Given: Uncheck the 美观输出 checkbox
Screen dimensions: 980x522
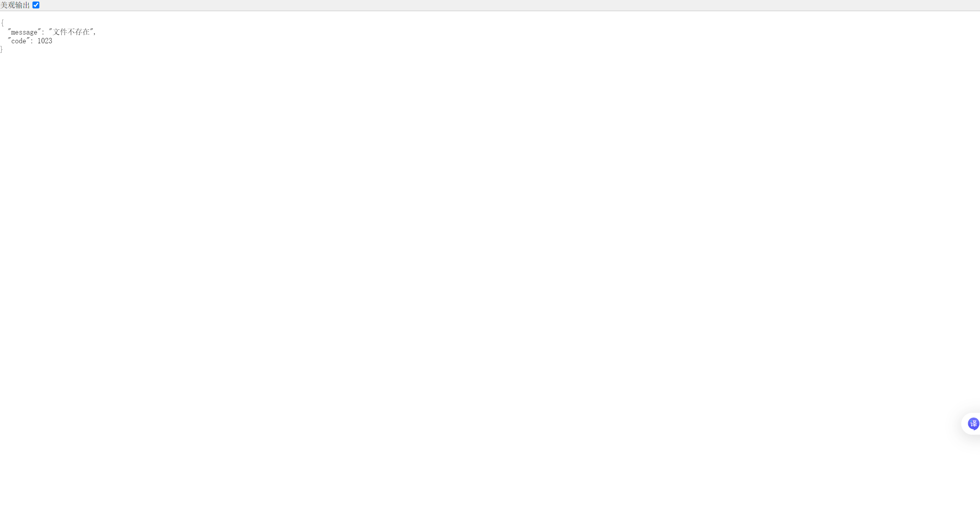Looking at the screenshot, I should pos(36,5).
